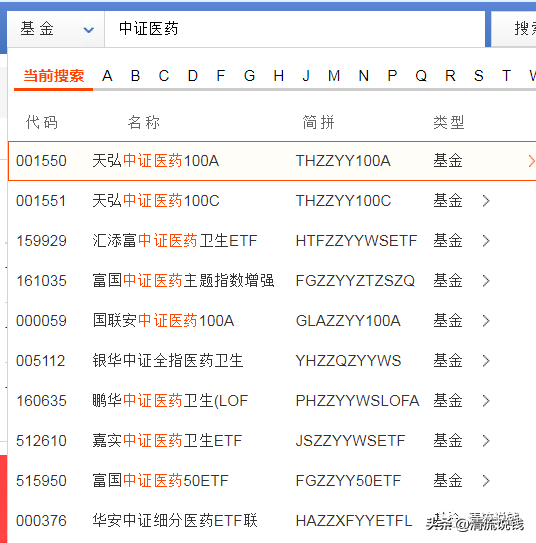Click fund code 515950
Screen dimensions: 536x543
(x=41, y=481)
